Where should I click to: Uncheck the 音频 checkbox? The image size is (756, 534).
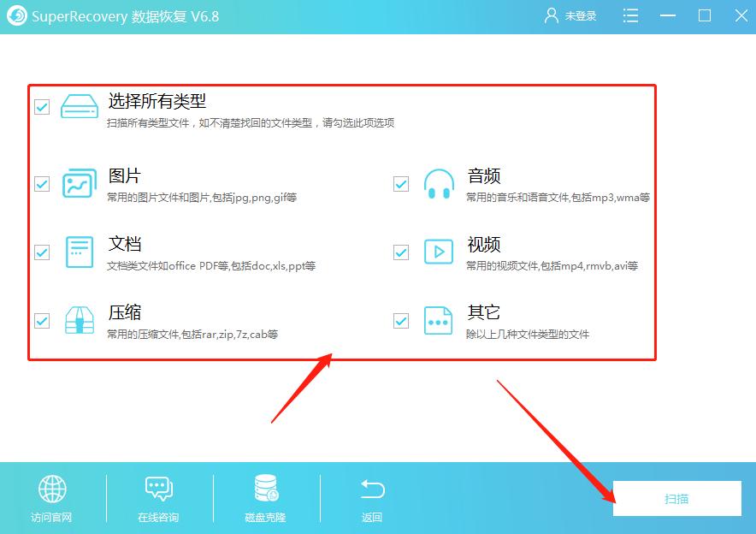pyautogui.click(x=400, y=183)
